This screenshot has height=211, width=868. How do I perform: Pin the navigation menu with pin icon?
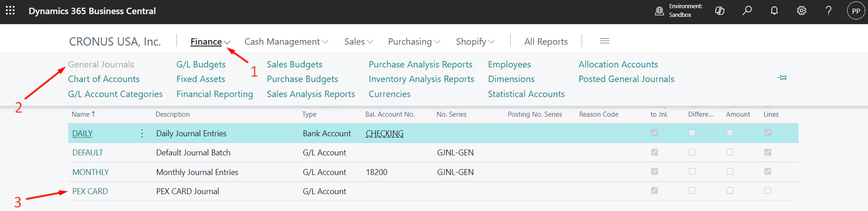782,78
